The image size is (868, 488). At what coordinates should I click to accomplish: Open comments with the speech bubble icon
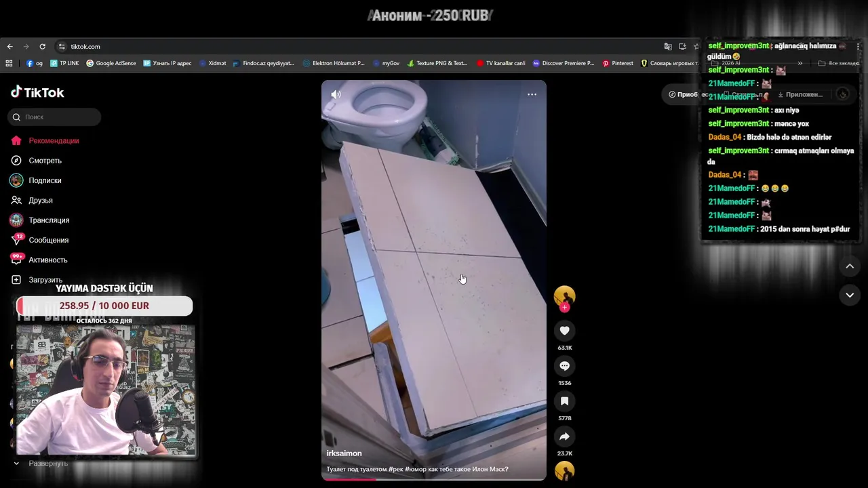tap(564, 366)
